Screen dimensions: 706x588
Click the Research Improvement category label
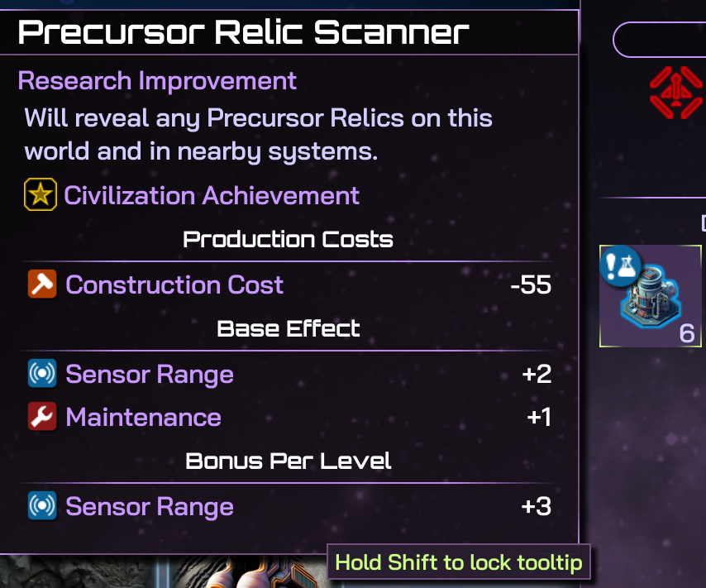157,81
